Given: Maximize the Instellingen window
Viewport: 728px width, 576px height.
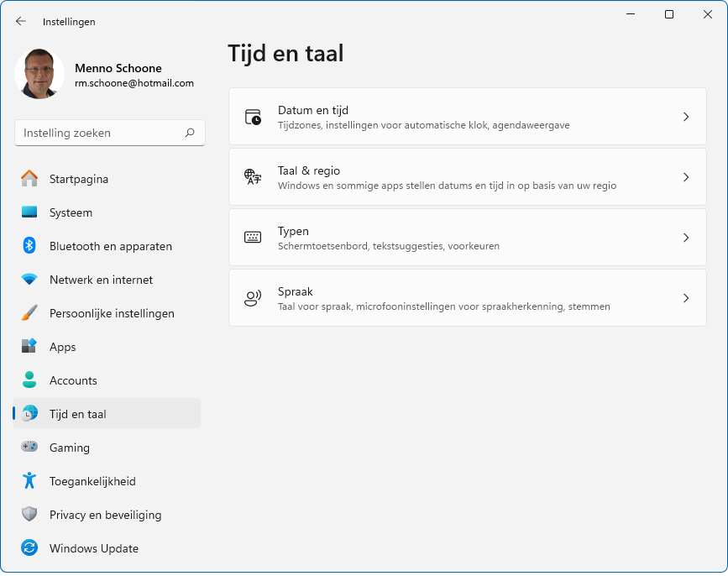Looking at the screenshot, I should click(669, 14).
